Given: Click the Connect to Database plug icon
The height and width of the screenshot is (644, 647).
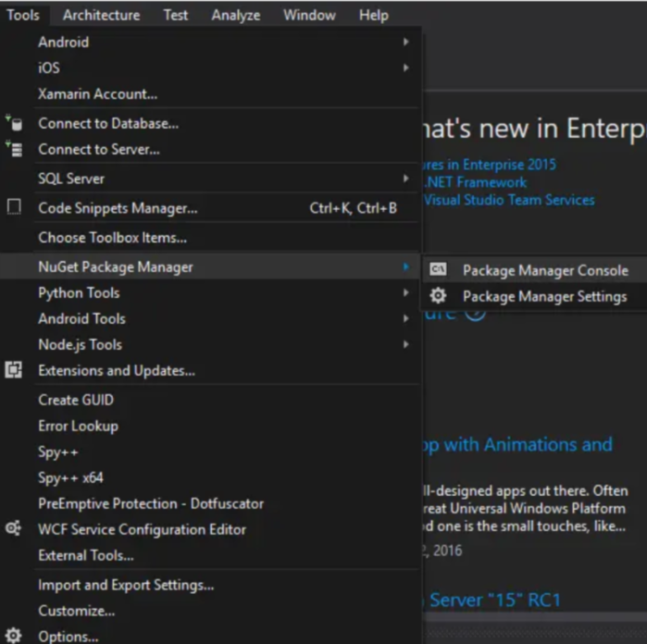Looking at the screenshot, I should coord(14,123).
